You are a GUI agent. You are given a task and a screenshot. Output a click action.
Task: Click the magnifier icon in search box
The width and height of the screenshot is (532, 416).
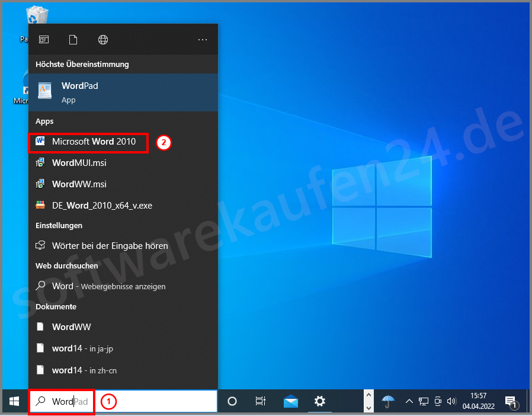click(x=40, y=401)
